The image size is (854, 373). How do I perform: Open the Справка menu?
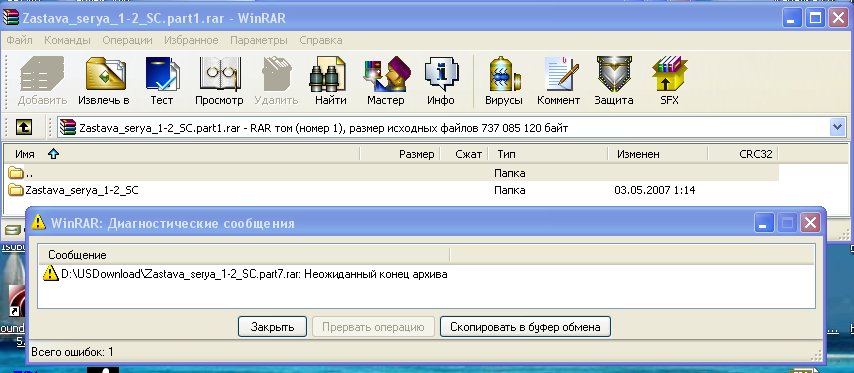(x=321, y=40)
